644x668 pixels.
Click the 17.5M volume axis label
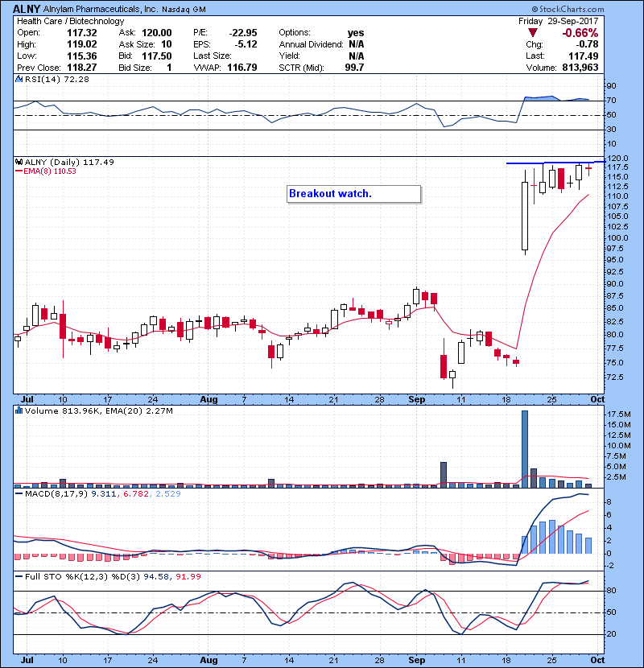(619, 414)
